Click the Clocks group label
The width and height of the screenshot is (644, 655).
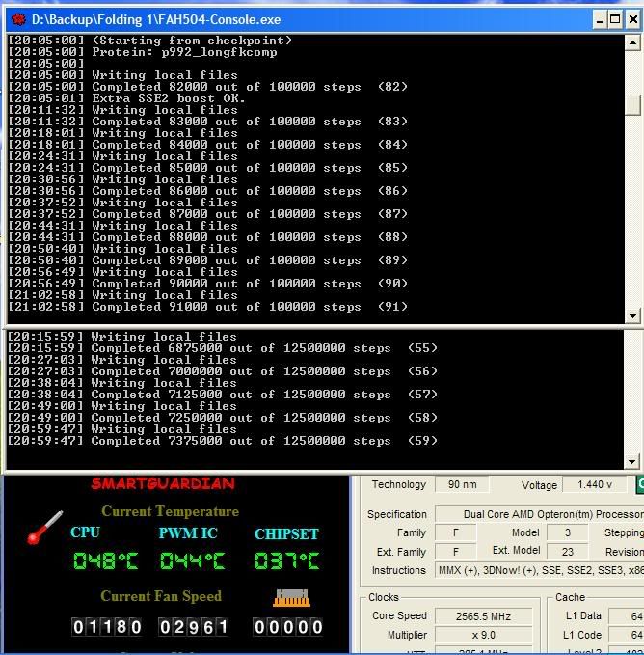[384, 597]
